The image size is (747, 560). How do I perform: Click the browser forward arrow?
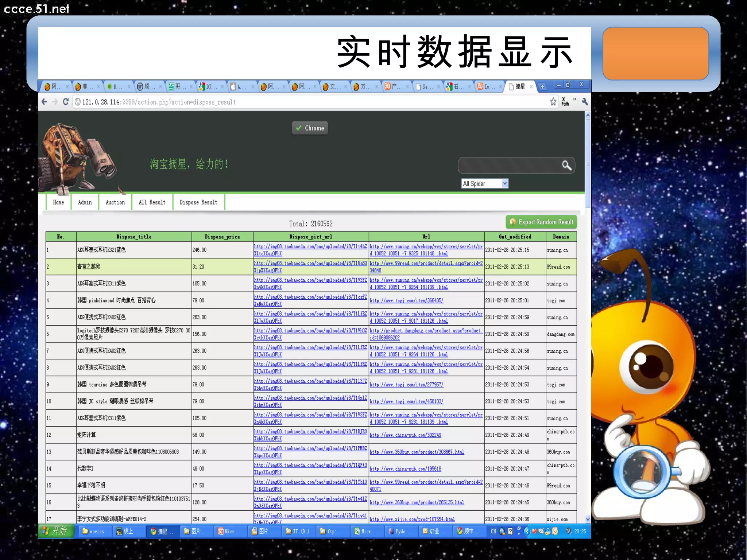55,102
